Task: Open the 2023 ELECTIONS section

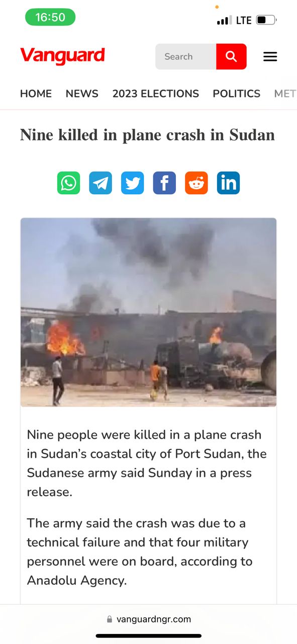Action: click(x=156, y=94)
